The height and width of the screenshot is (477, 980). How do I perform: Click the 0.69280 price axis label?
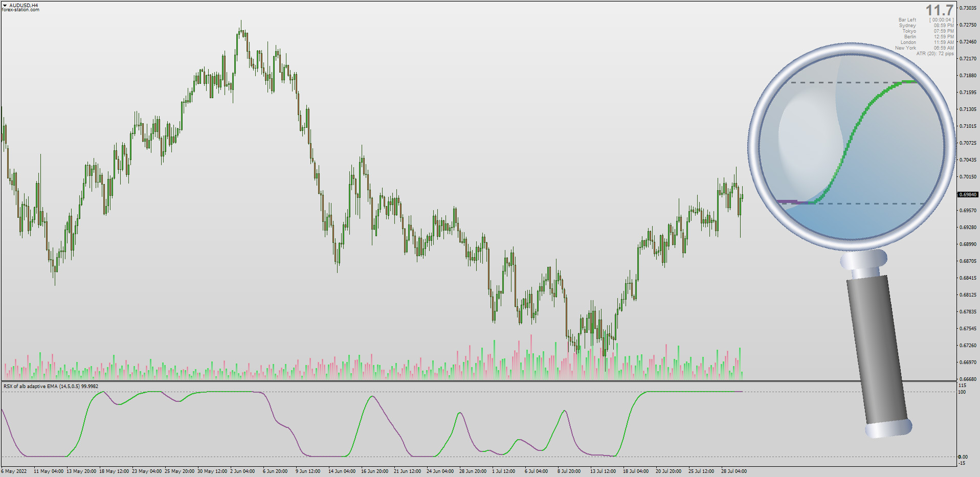pyautogui.click(x=968, y=228)
